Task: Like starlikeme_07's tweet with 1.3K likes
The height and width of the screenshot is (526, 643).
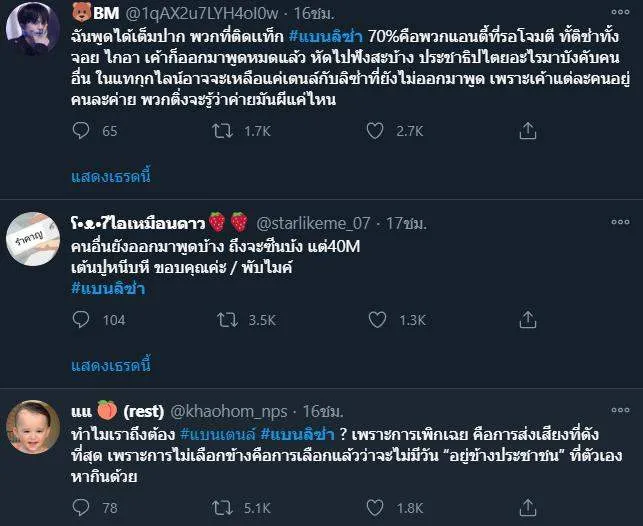Action: [376, 320]
